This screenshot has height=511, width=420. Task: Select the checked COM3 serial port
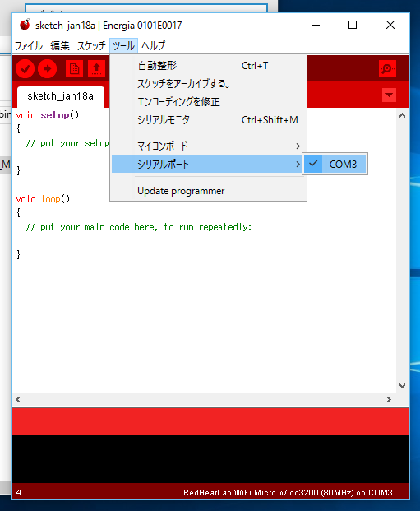coord(335,164)
